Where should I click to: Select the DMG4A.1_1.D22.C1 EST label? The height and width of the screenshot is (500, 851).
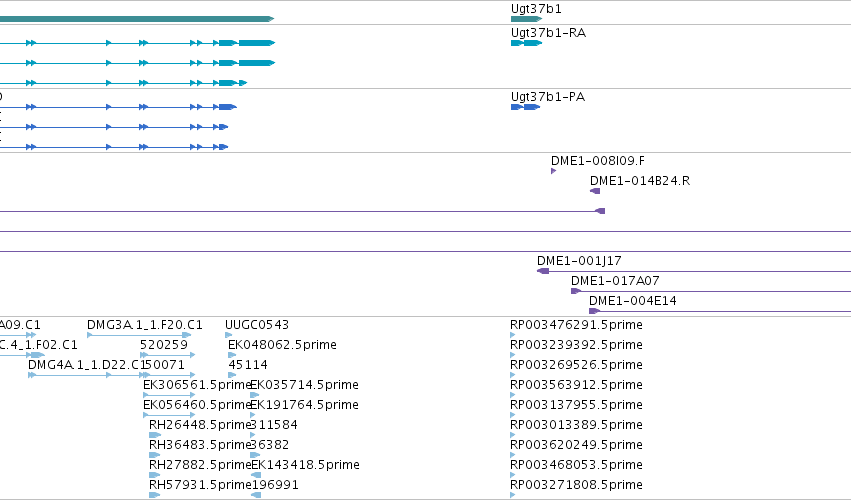click(x=87, y=365)
